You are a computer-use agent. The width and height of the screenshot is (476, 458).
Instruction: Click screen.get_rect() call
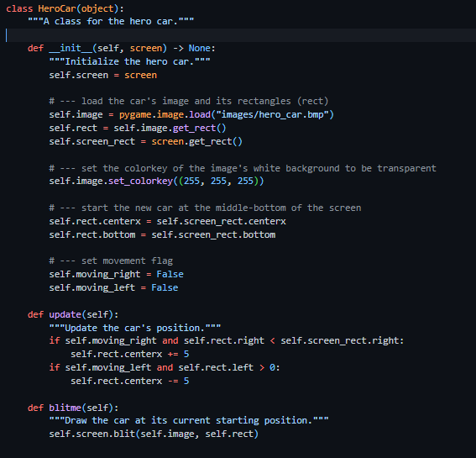pyautogui.click(x=196, y=141)
